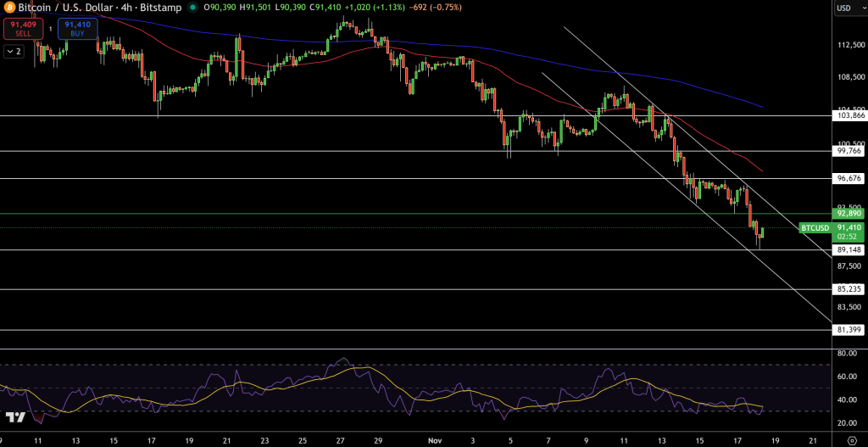Open chart settings gear icon

[853, 440]
